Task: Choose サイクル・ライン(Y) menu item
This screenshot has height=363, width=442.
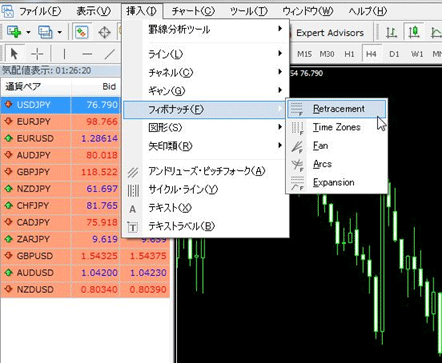Action: (x=206, y=190)
